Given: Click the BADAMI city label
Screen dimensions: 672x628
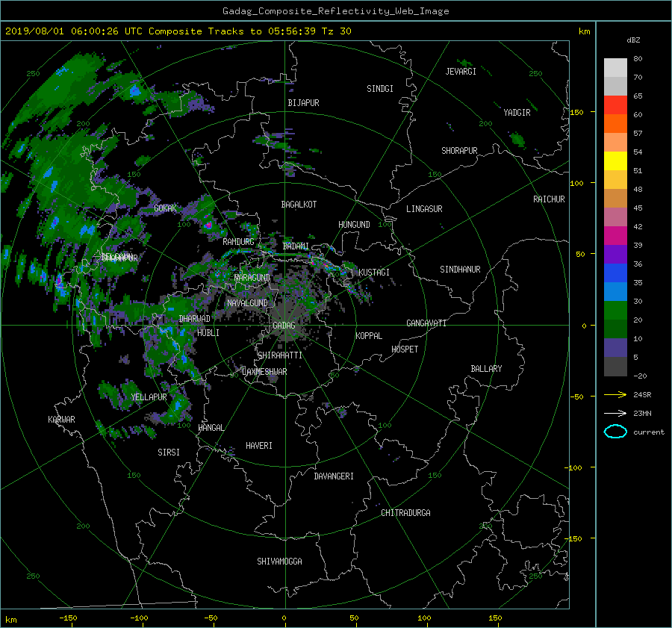Looking at the screenshot, I should (x=296, y=246).
